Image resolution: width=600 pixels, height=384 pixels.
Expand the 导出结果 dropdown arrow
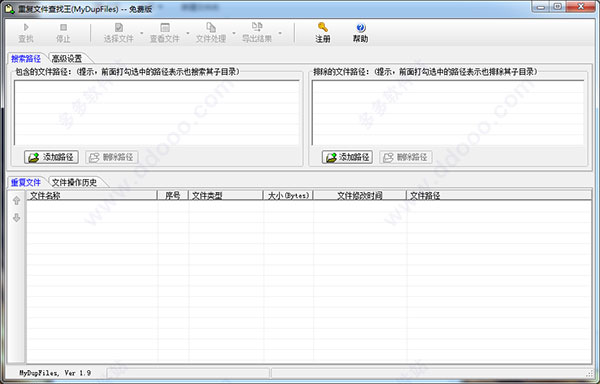[280, 33]
